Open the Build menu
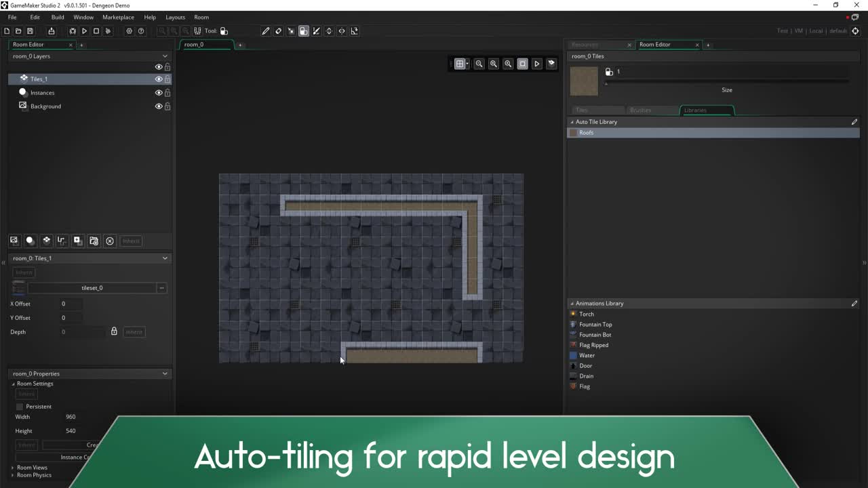Screen dimensions: 868x488 click(58, 17)
